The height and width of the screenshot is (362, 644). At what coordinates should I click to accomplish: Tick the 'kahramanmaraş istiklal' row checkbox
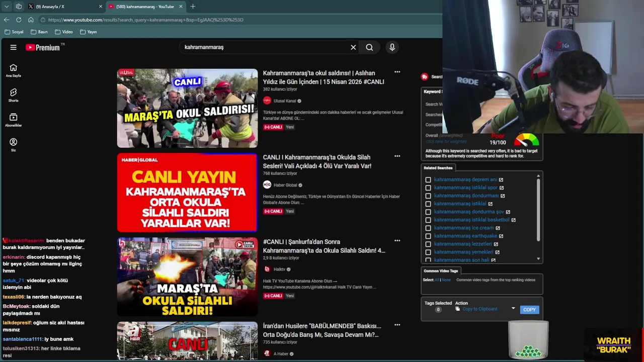(x=428, y=204)
